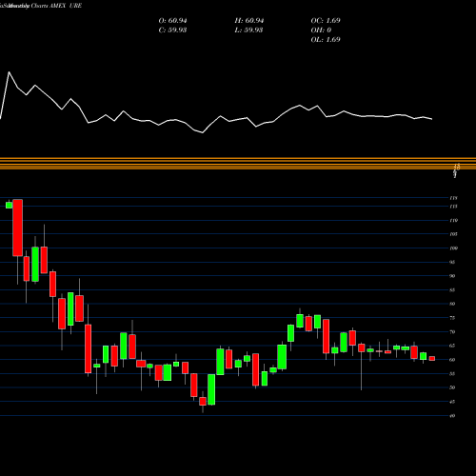This screenshot has width=476, height=476.
Task: Click the close value "C: 59.93"
Action: tap(172, 30)
